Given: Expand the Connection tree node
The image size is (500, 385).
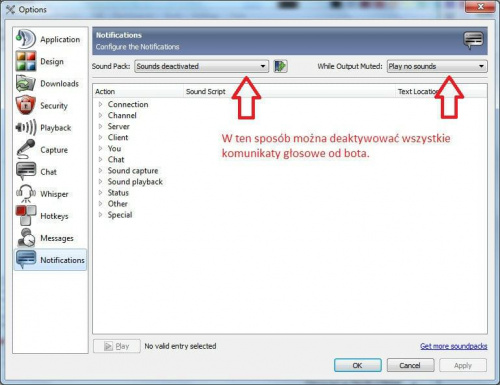Looking at the screenshot, I should click(100, 104).
